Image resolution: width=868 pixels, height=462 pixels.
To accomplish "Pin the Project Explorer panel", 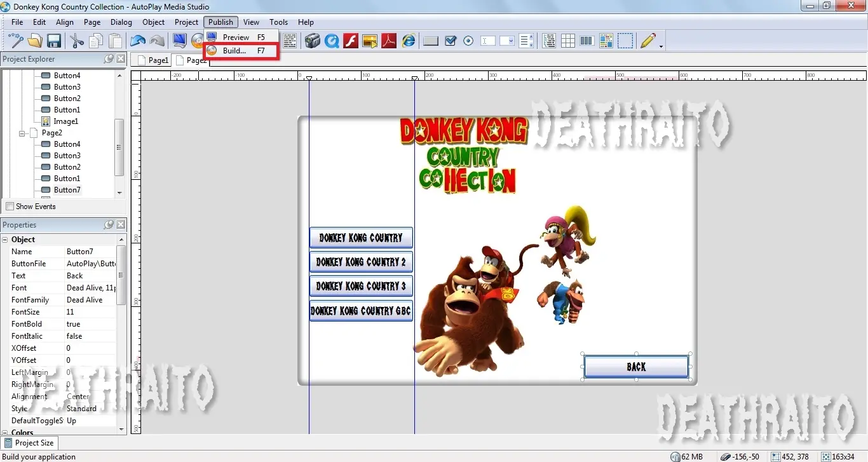I will (x=109, y=59).
